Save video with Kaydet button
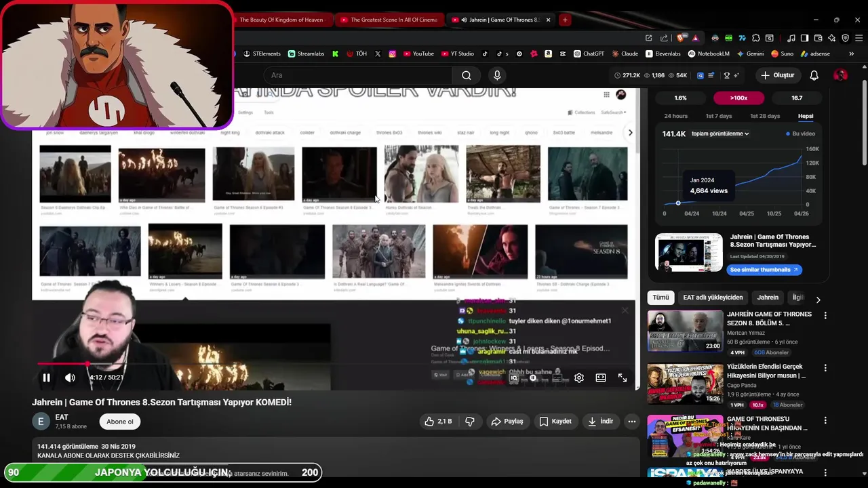The height and width of the screenshot is (488, 868). tap(555, 422)
